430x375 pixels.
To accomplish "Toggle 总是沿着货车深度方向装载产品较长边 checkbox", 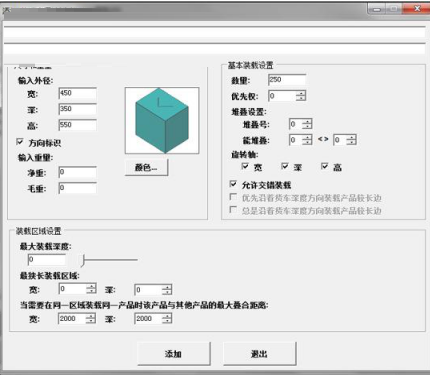I will click(233, 210).
